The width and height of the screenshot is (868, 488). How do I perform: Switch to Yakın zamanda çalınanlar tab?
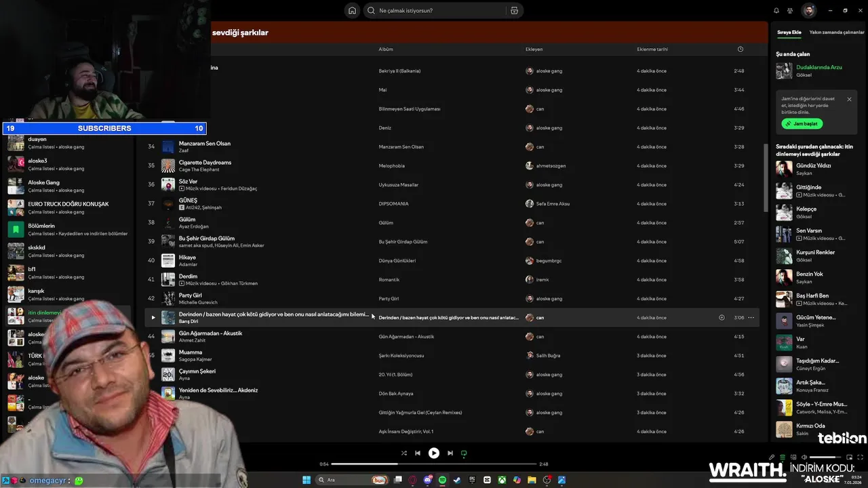(x=836, y=32)
